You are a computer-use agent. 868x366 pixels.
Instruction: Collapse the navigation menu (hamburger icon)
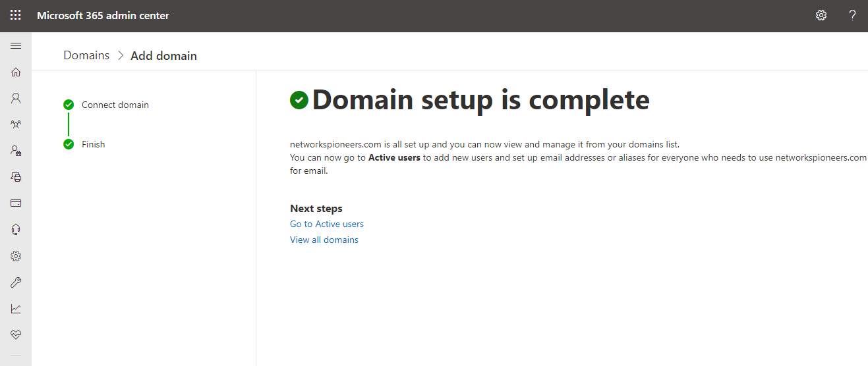(16, 45)
